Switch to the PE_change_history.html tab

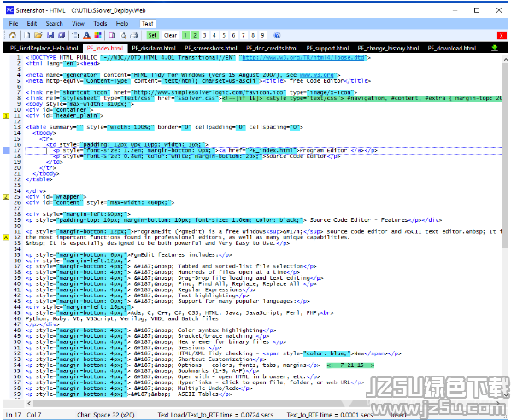[388, 48]
